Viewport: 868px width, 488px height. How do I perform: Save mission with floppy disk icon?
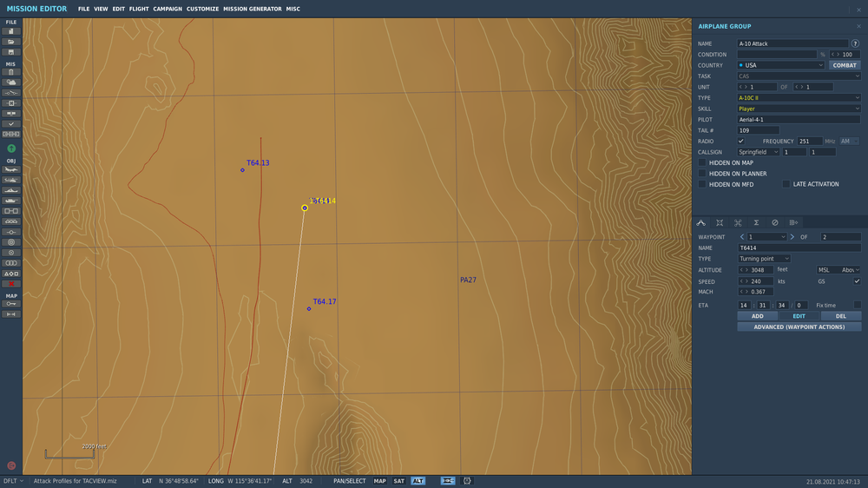10,52
